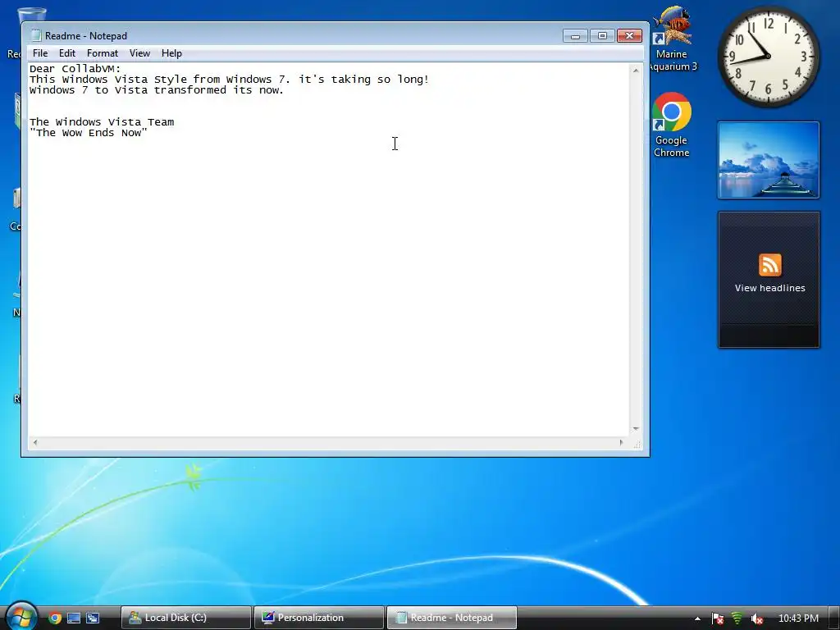Maximize the Readme Notepad window
Screen dimensions: 840x630
(602, 36)
